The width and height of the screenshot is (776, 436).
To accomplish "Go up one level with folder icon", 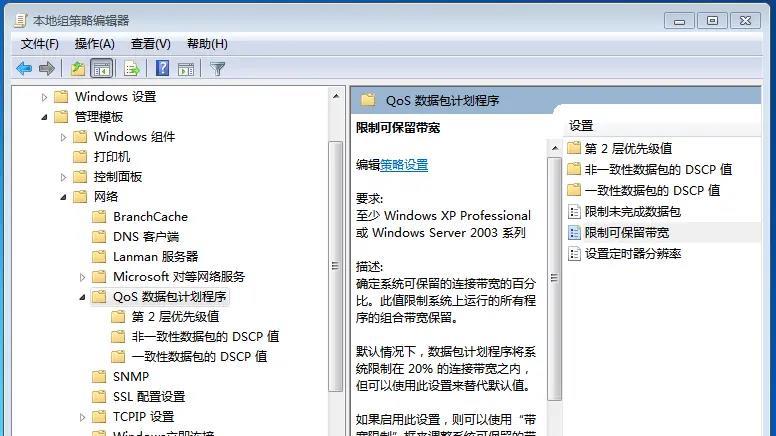I will pos(78,68).
